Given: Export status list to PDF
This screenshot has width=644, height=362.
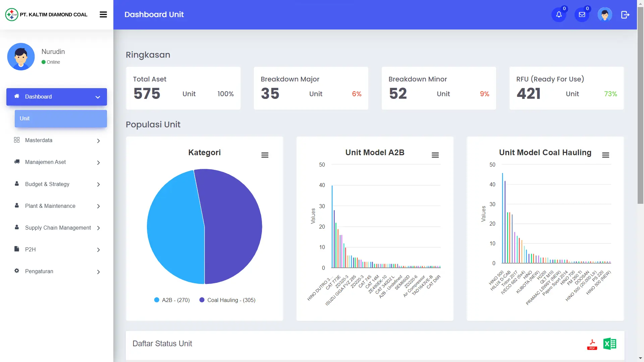Looking at the screenshot, I should [592, 344].
